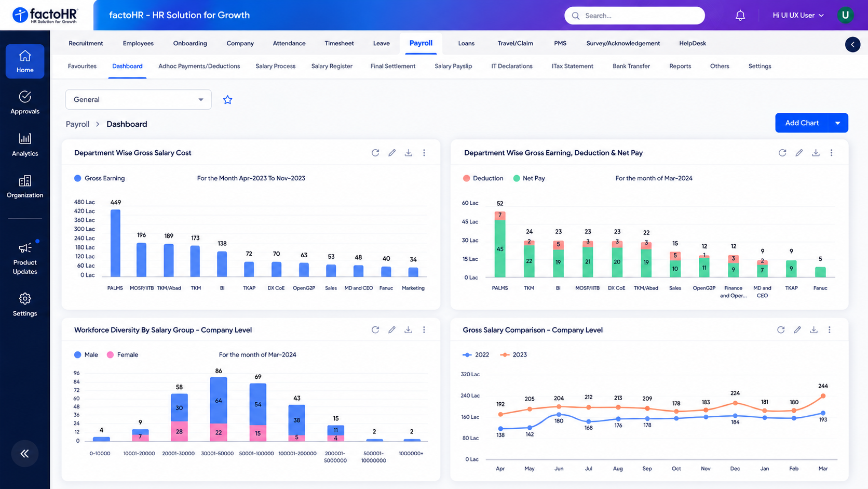Open the HelpDesk module tab
The width and height of the screenshot is (868, 489).
click(693, 44)
